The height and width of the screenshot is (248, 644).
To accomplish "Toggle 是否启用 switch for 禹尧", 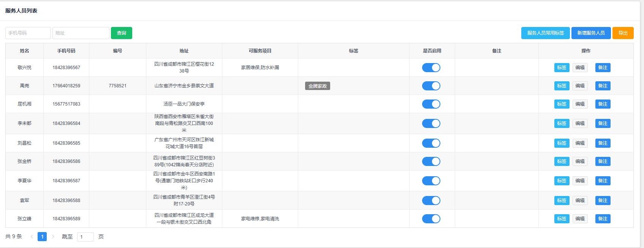I will pos(431,86).
